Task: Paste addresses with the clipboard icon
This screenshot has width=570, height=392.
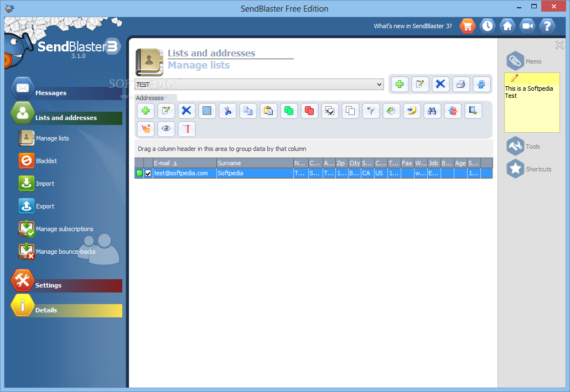Action: point(268,111)
